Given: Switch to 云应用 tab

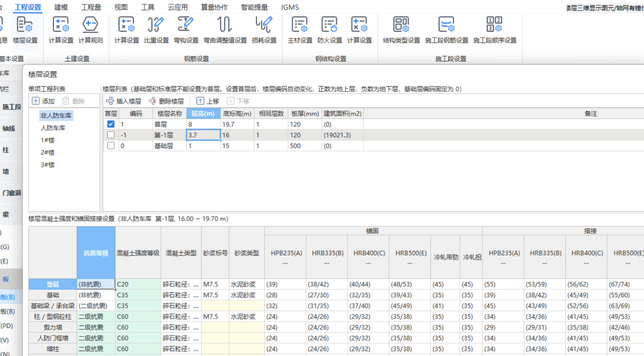Looking at the screenshot, I should (178, 7).
